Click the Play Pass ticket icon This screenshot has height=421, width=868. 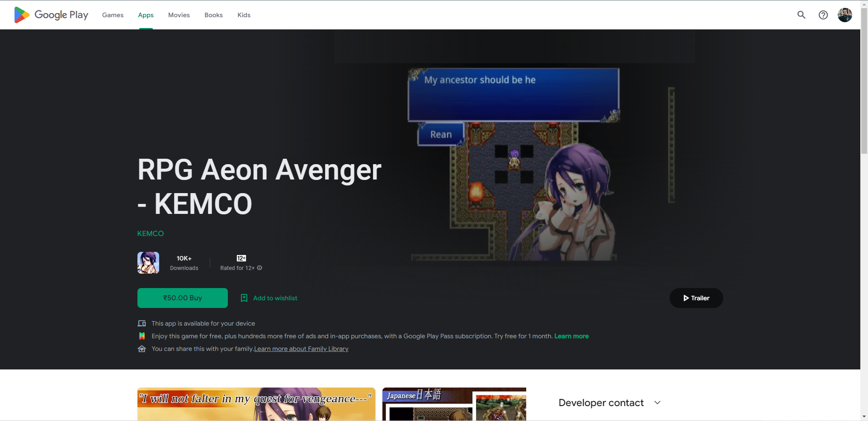tap(142, 336)
